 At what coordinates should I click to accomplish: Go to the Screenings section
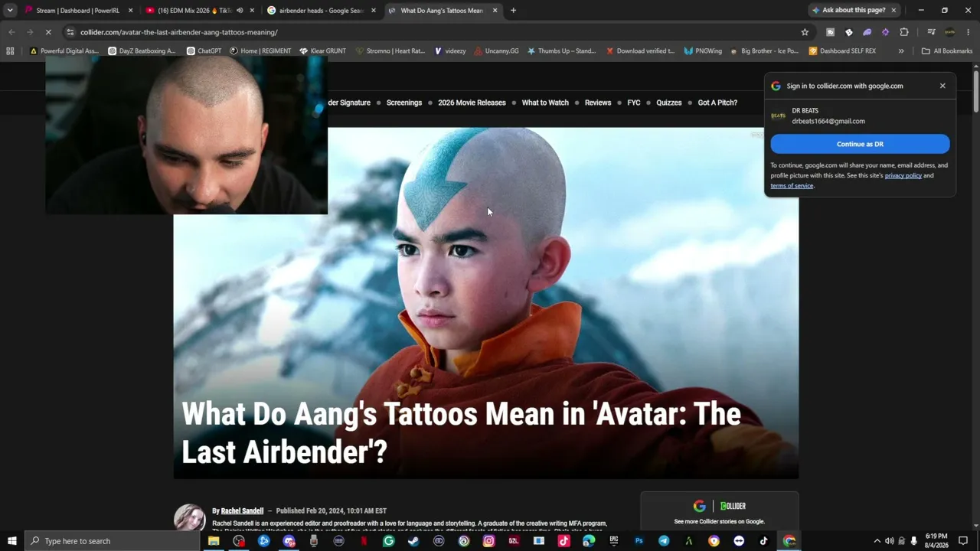click(x=404, y=103)
